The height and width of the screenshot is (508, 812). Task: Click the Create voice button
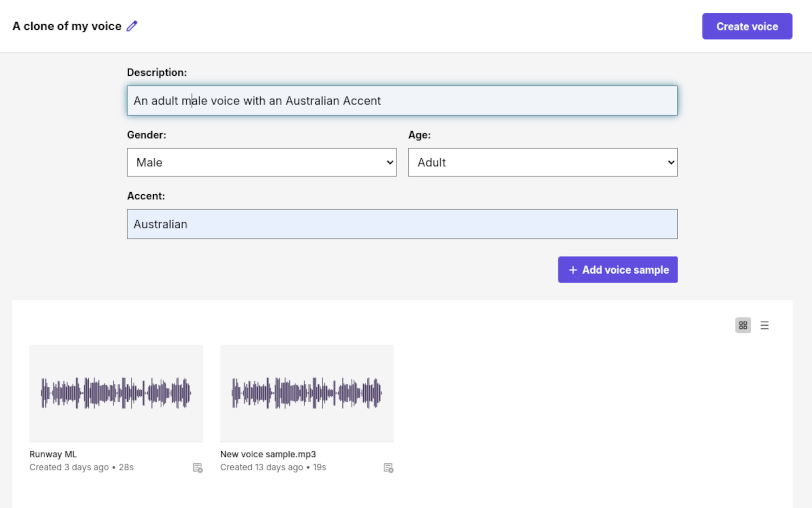tap(747, 26)
